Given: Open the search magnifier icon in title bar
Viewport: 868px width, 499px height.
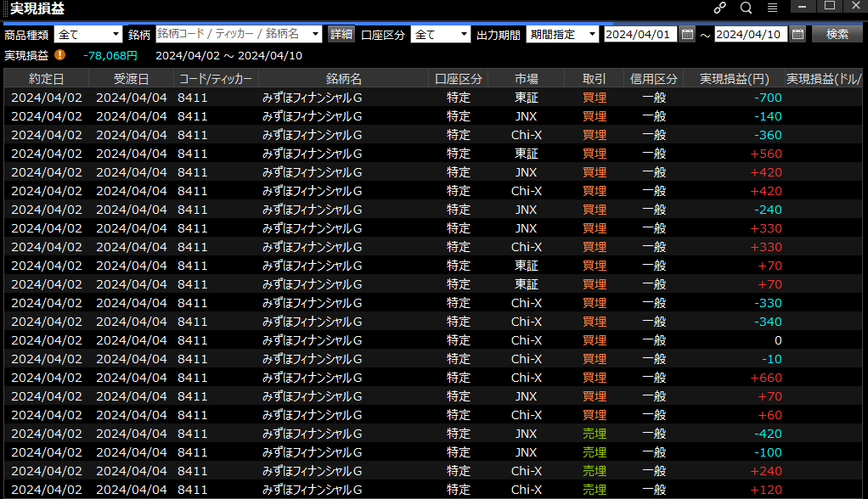Looking at the screenshot, I should pyautogui.click(x=747, y=8).
